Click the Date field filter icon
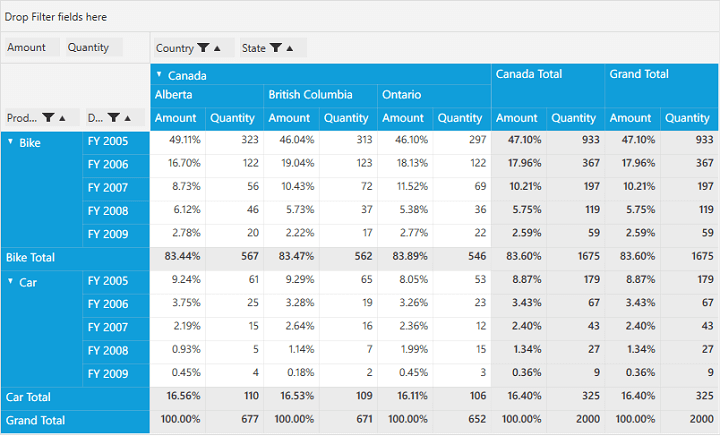720x436 pixels. [x=114, y=118]
